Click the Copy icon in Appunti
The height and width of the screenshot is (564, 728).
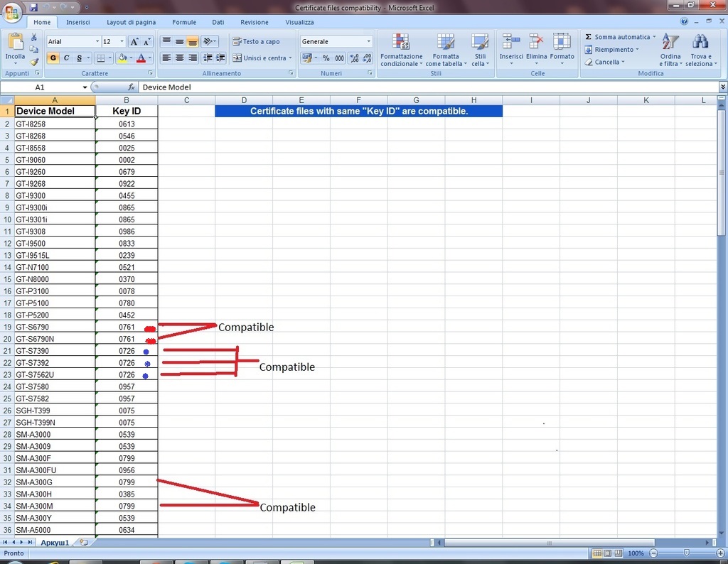click(34, 49)
